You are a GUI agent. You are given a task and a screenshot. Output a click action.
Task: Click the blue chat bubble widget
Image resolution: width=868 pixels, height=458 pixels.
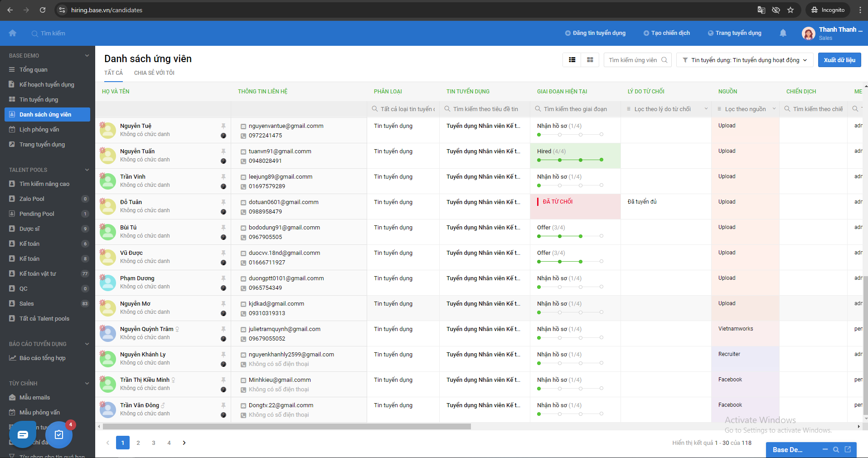tap(23, 434)
